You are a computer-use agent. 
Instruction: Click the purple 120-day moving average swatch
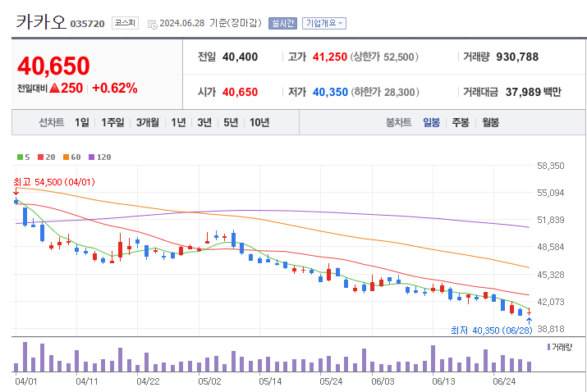91,157
